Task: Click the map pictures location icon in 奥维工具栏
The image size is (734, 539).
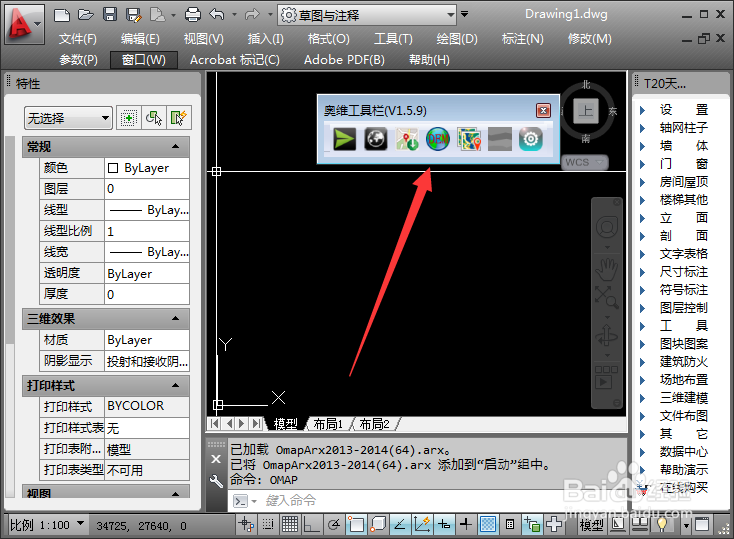Action: coord(469,140)
